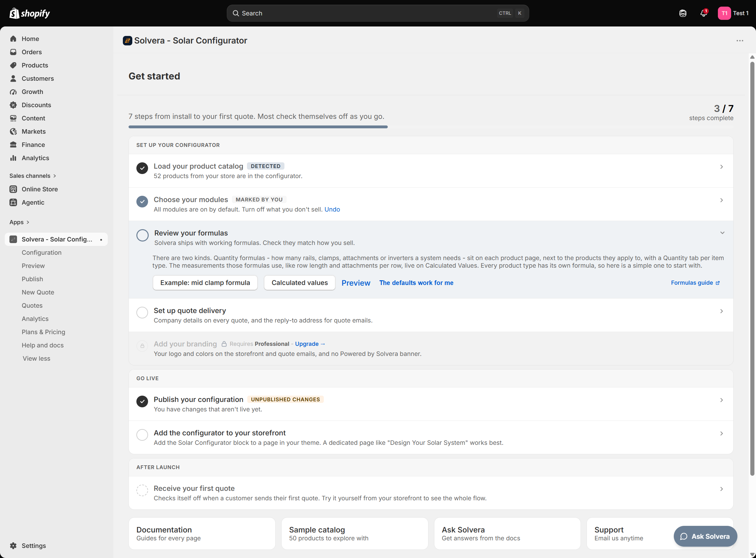
Task: Click the Solvera logo in page header
Action: click(x=127, y=41)
